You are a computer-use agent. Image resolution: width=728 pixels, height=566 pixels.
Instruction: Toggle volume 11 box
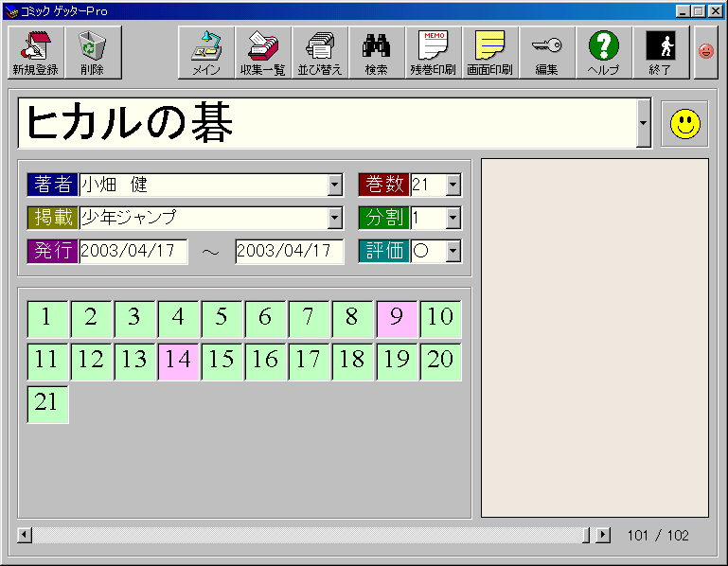(x=48, y=362)
